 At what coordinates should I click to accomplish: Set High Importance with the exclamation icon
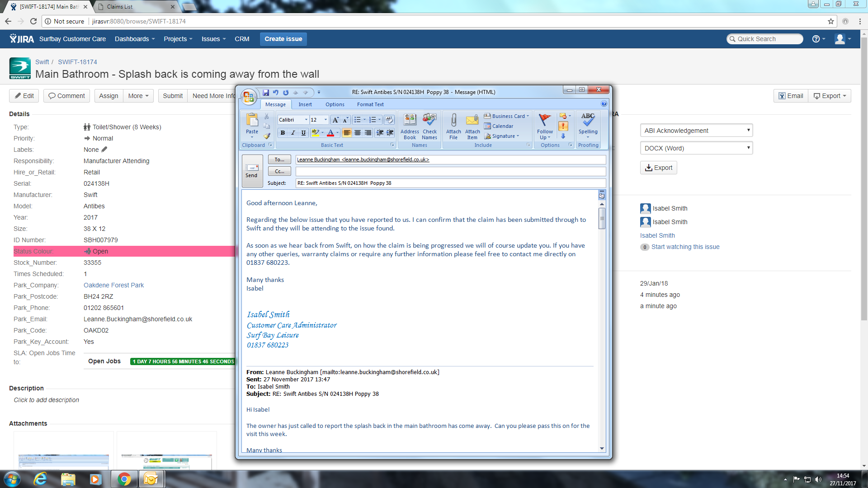pyautogui.click(x=563, y=126)
